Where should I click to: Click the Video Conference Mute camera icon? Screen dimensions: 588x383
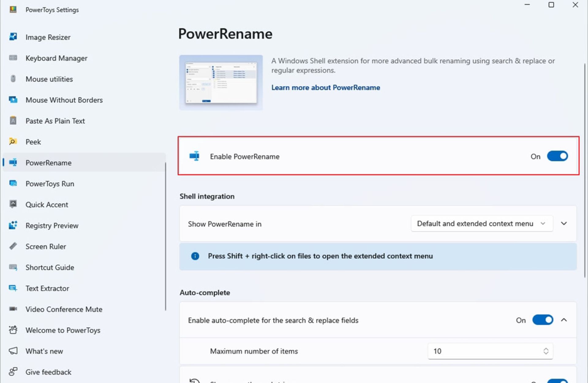[x=13, y=309]
